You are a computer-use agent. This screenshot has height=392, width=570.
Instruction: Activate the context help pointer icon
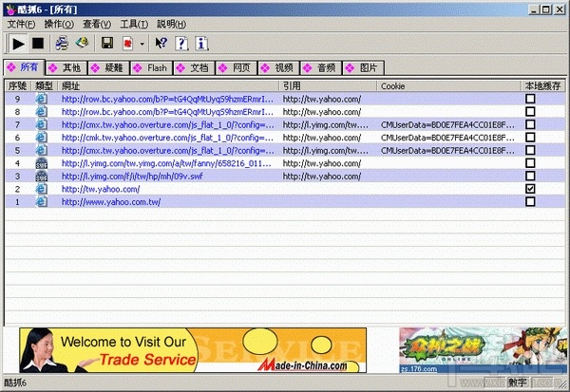pyautogui.click(x=161, y=44)
